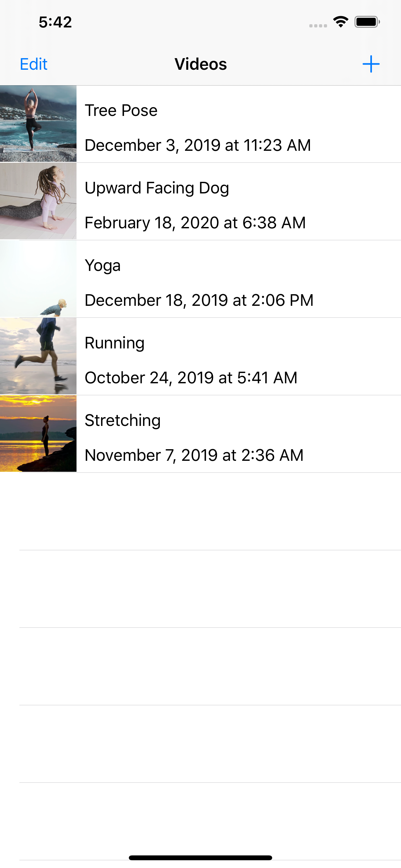Select the Running title text
Image resolution: width=401 pixels, height=868 pixels.
click(x=115, y=343)
